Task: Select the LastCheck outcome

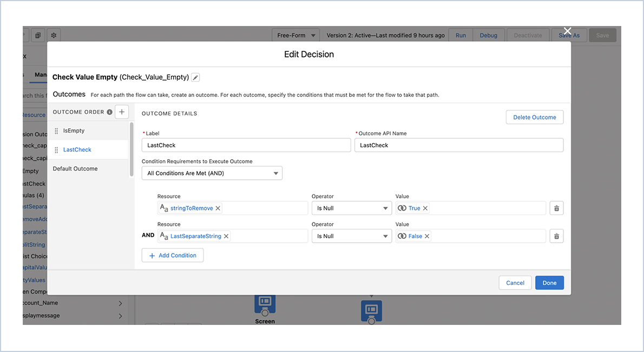Action: (x=77, y=149)
